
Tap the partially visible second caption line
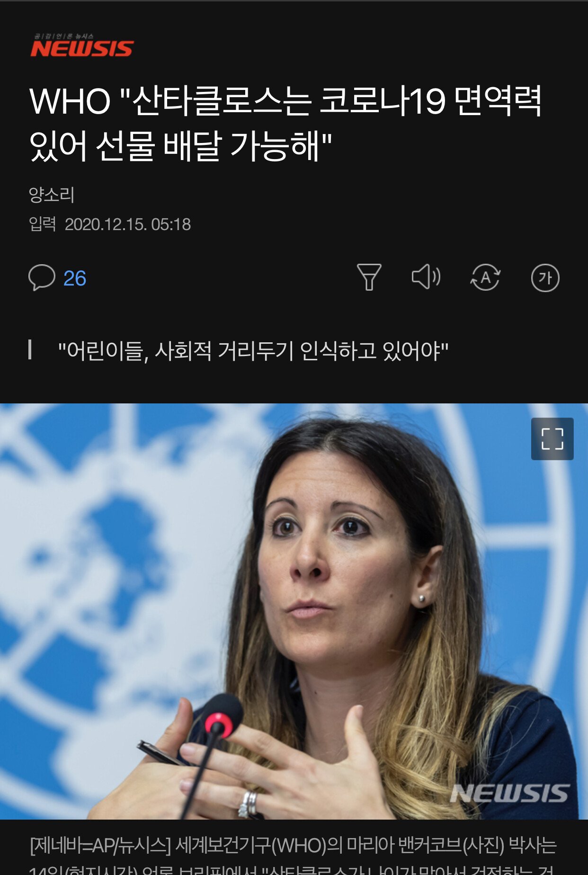coord(291,869)
